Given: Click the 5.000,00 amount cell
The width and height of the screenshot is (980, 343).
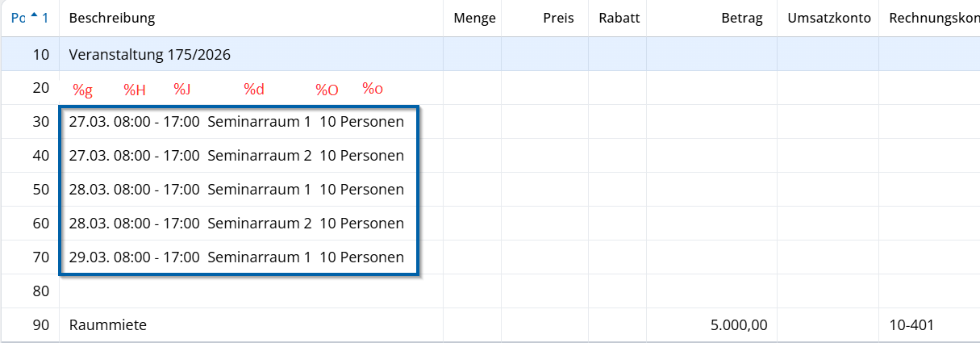Looking at the screenshot, I should pyautogui.click(x=739, y=325).
